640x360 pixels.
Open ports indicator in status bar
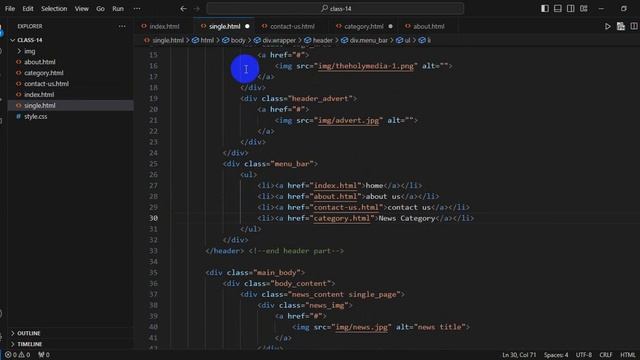44,355
